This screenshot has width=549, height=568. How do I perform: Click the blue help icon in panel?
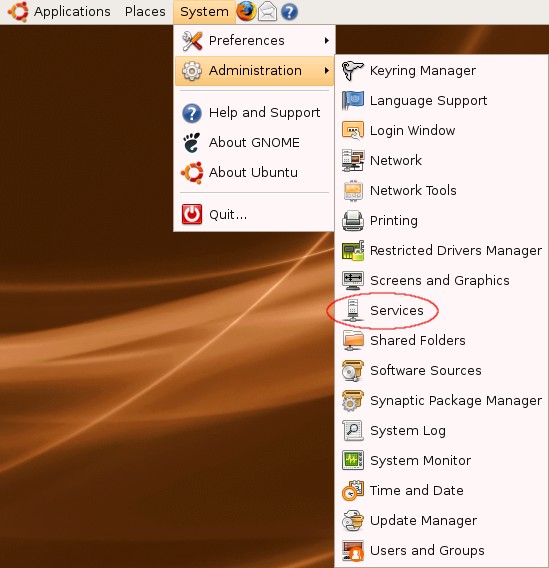tap(289, 12)
